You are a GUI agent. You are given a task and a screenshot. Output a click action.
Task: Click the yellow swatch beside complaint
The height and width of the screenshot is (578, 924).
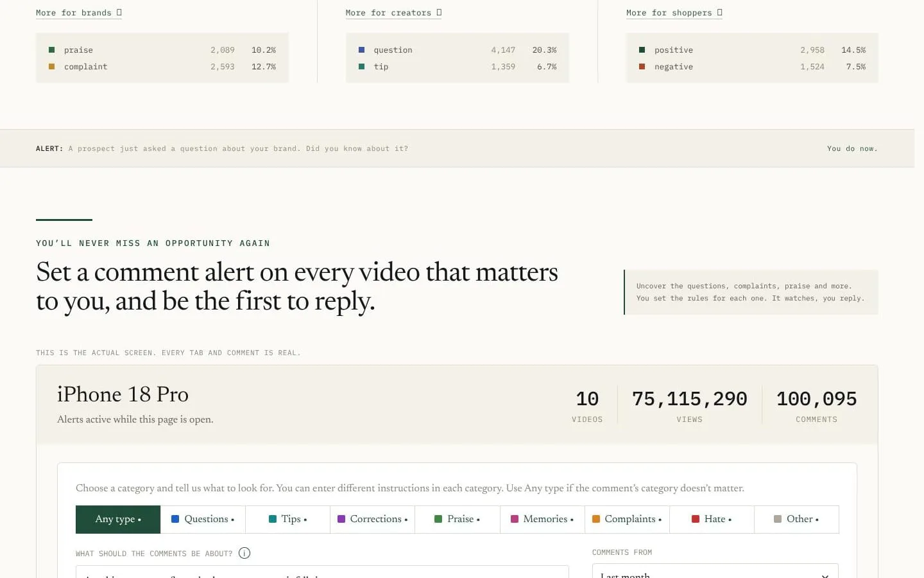pos(52,67)
